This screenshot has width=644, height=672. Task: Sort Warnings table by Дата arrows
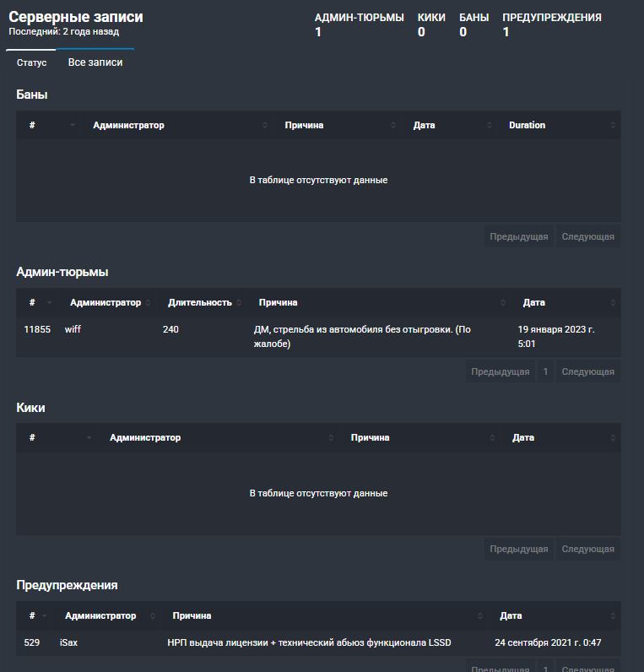[x=613, y=615]
